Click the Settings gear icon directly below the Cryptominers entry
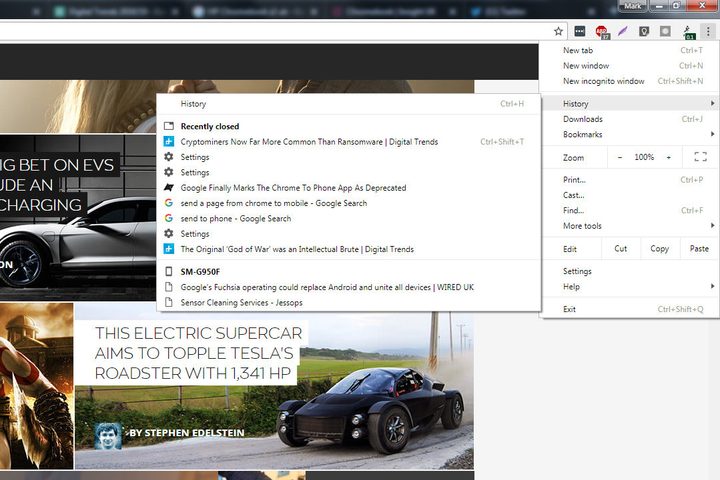720x480 pixels. click(x=169, y=157)
